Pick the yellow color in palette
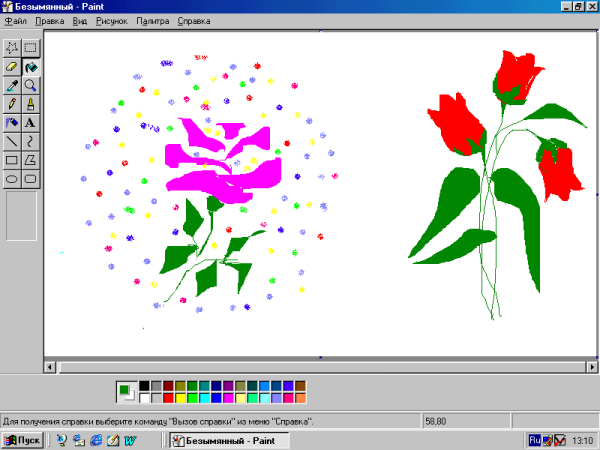Image resolution: width=600 pixels, height=450 pixels. click(181, 398)
